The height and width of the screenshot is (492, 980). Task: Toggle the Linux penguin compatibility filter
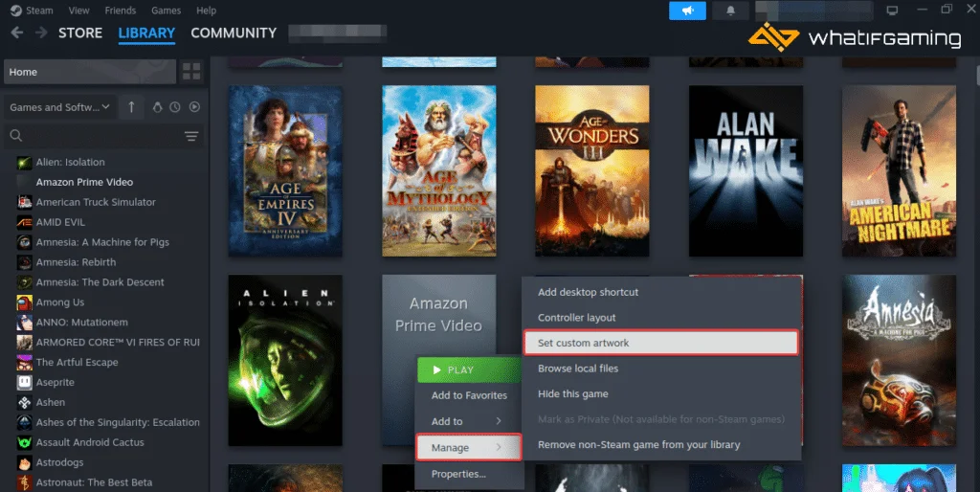click(x=158, y=107)
